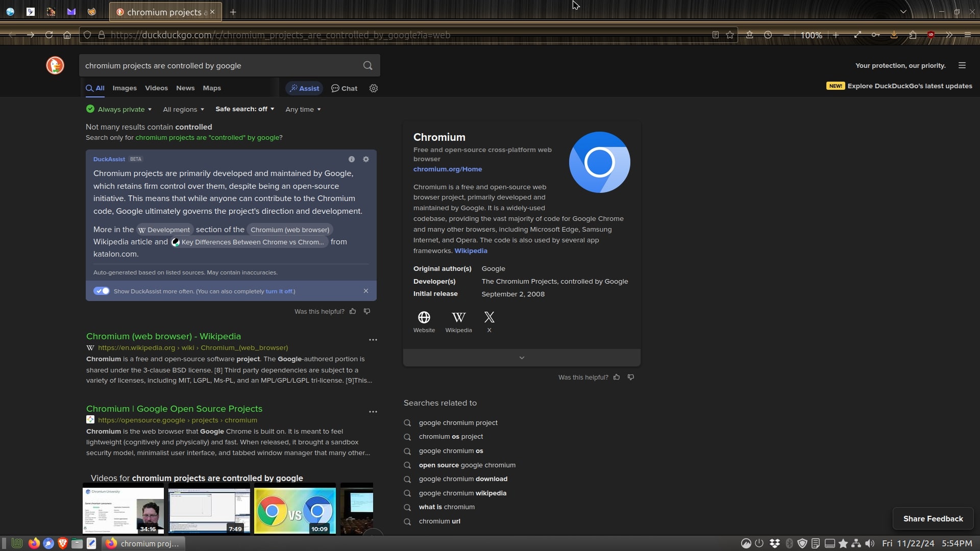This screenshot has height=551, width=980.
Task: Click DuckAssist info icon
Action: click(x=352, y=159)
